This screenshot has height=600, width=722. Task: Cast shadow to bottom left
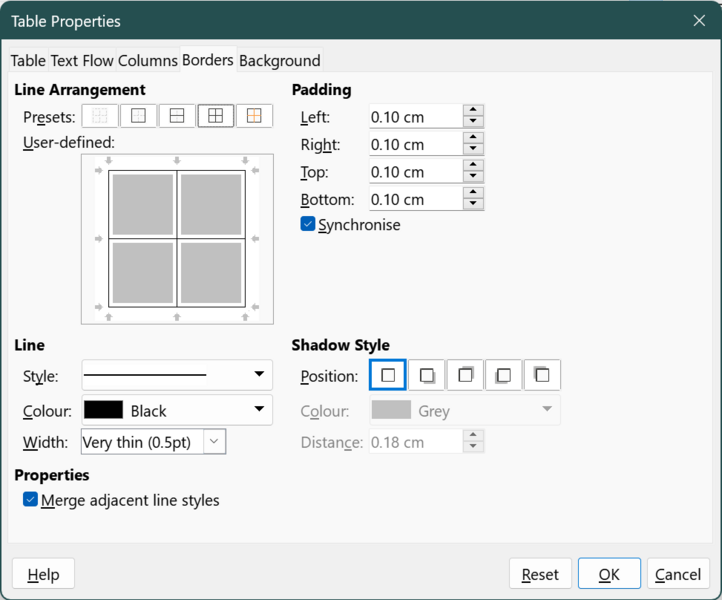504,375
